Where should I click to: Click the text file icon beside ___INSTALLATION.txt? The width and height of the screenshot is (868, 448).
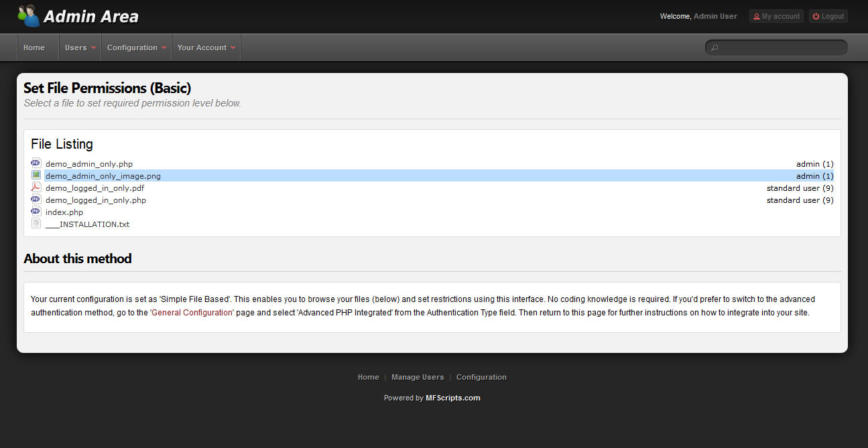coord(36,223)
